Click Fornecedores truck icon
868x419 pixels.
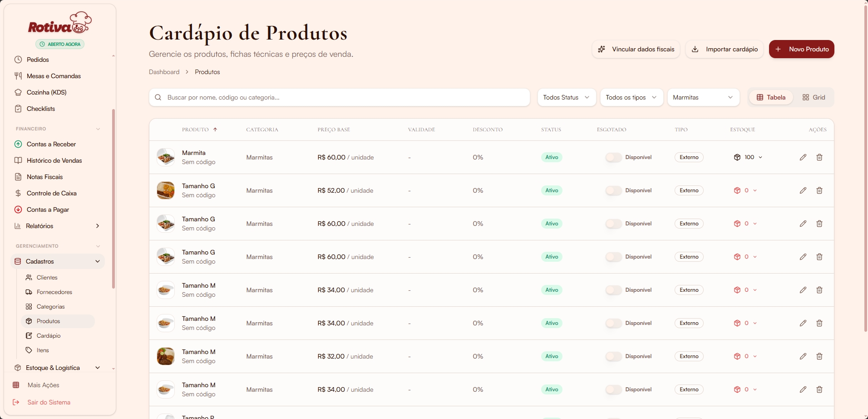tap(29, 292)
